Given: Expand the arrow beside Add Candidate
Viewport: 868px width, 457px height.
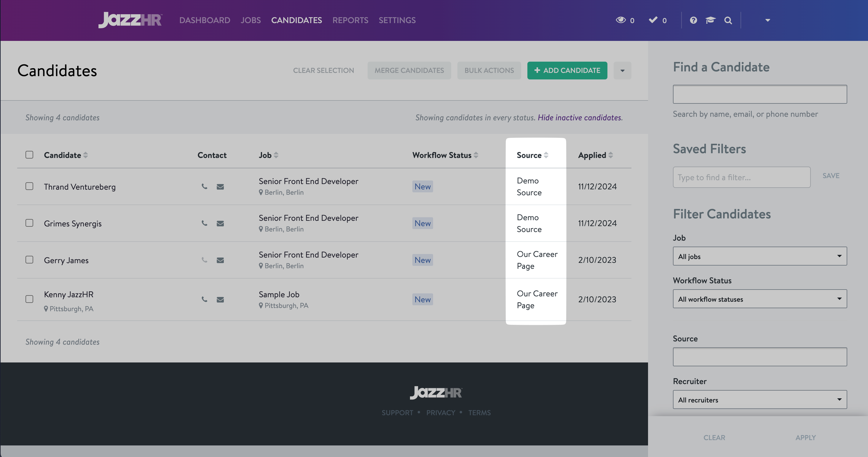Looking at the screenshot, I should pyautogui.click(x=622, y=70).
